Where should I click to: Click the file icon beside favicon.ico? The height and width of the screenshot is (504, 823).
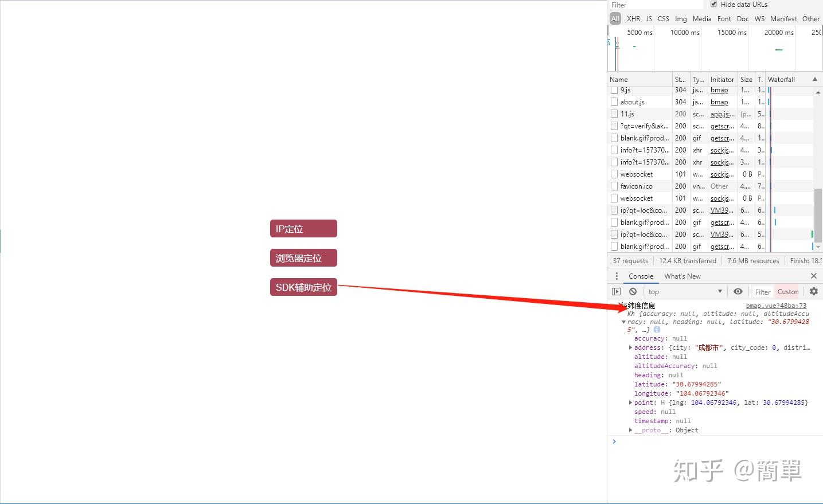614,186
